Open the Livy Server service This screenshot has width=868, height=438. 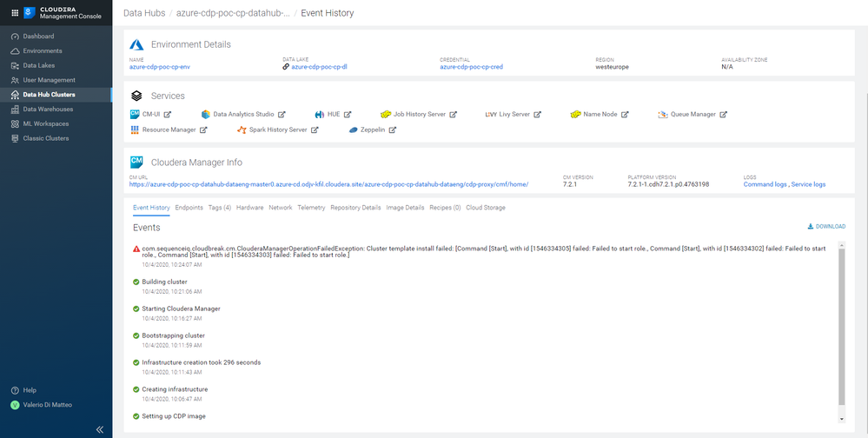(x=514, y=115)
